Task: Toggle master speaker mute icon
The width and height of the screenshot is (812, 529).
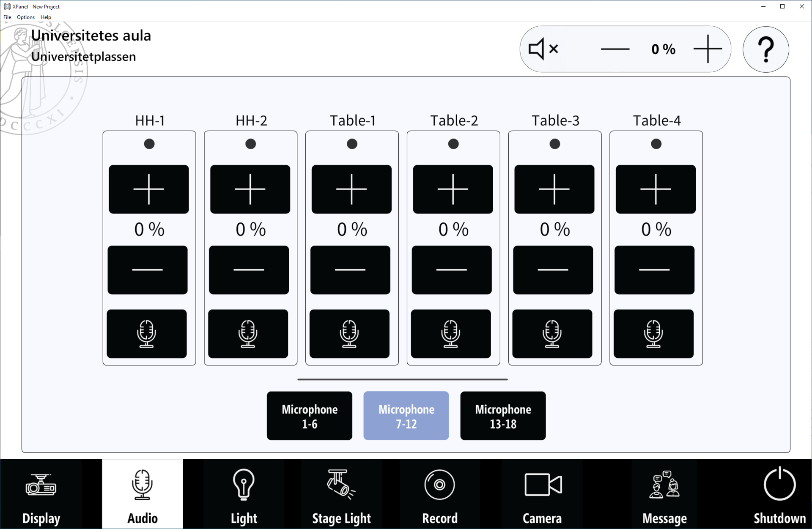Action: (543, 49)
